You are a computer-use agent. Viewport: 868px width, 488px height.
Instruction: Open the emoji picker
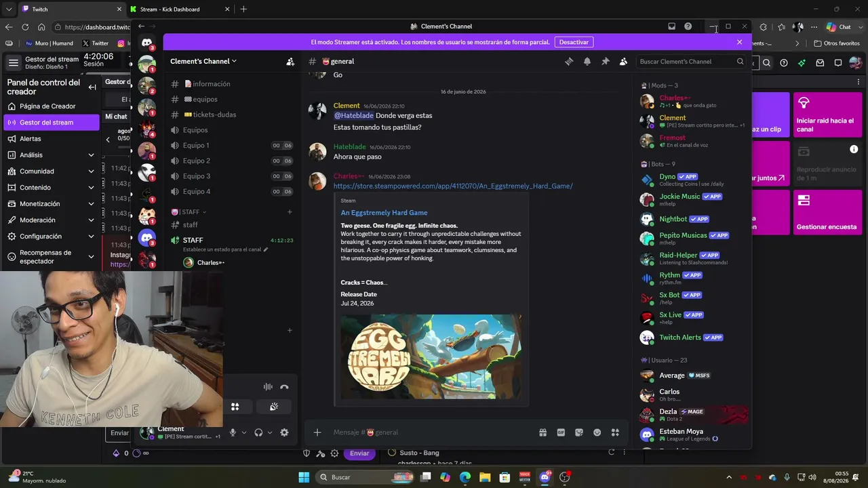tap(597, 432)
